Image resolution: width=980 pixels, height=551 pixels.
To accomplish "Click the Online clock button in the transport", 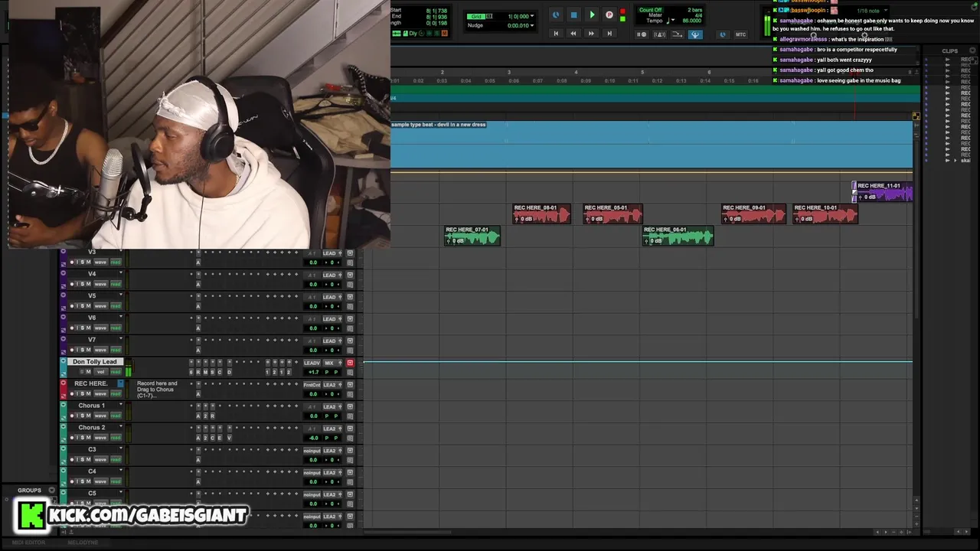I will [556, 15].
